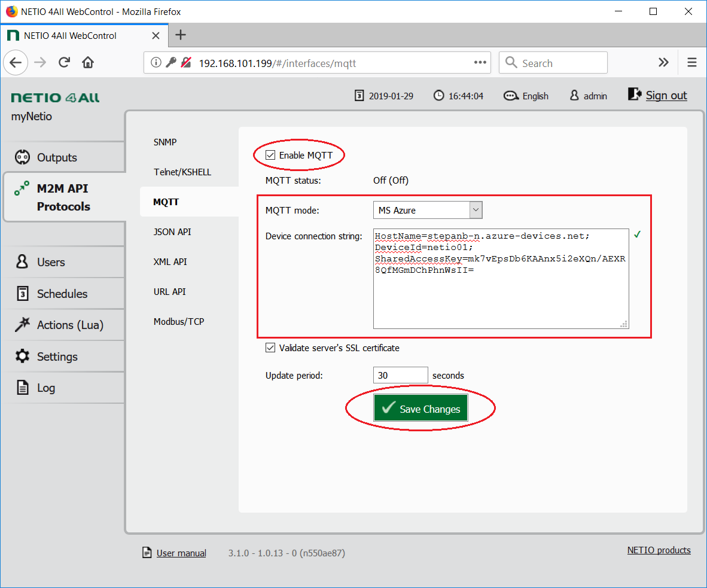Click the Save Changes button
Screen dimensions: 707x588
click(420, 408)
